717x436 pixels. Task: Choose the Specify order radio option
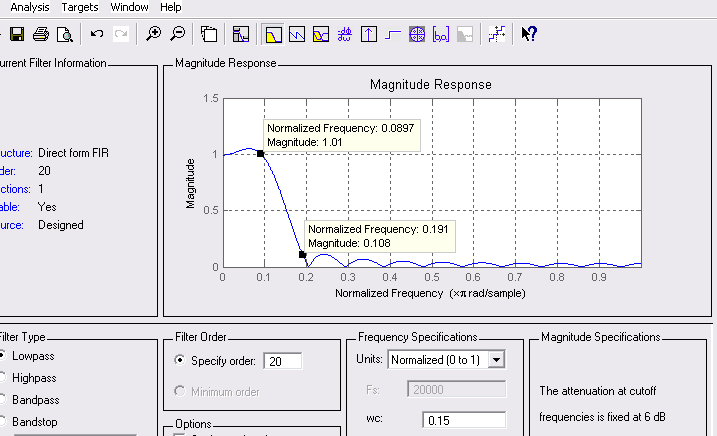click(180, 361)
